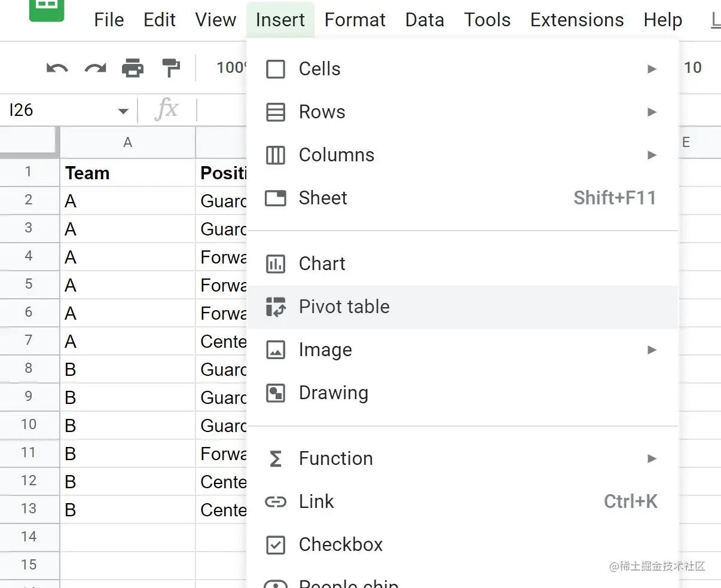The height and width of the screenshot is (588, 721).
Task: Open the Data menu
Action: (424, 20)
